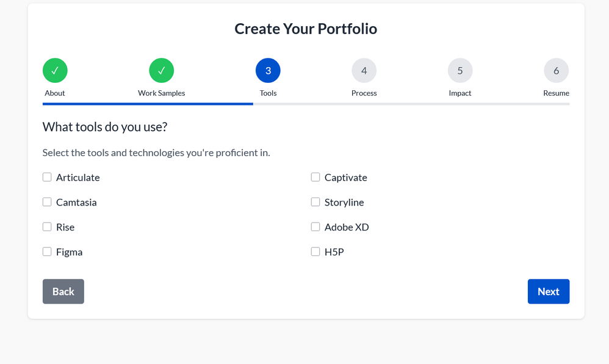Enable the Camtasia checkbox

47,202
